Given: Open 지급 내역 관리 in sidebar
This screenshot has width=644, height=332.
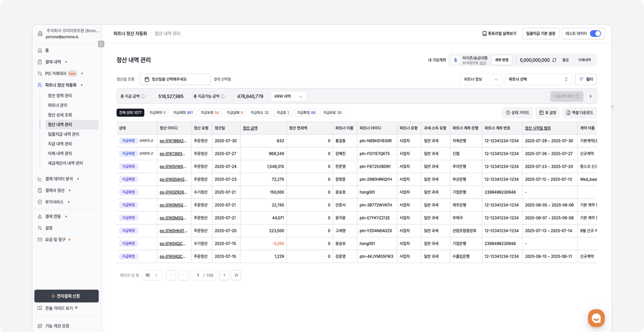Looking at the screenshot, I should click(x=60, y=144).
